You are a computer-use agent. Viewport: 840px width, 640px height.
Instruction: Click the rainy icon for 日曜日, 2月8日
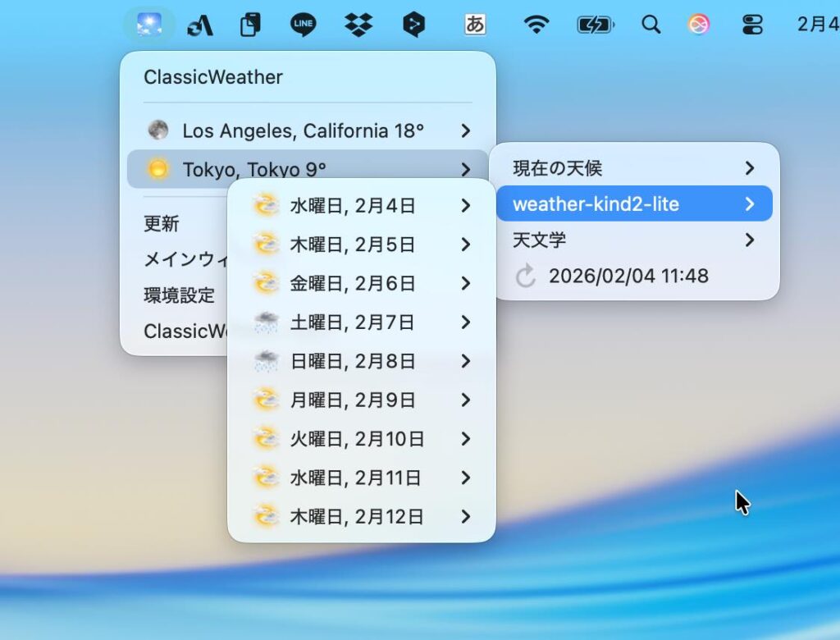coord(266,361)
